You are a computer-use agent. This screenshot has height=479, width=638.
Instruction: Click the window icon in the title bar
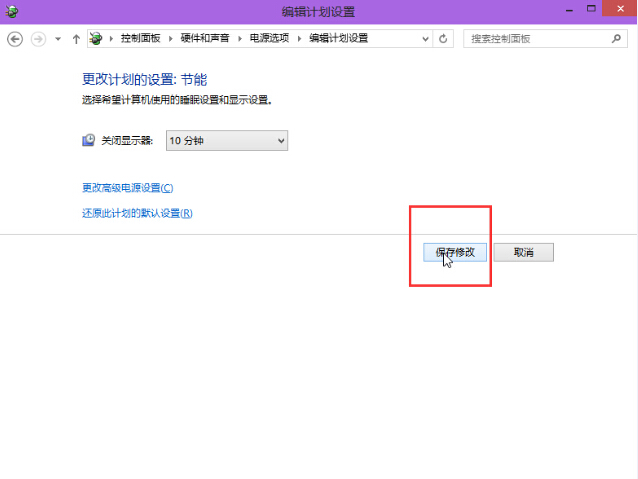pos(11,11)
